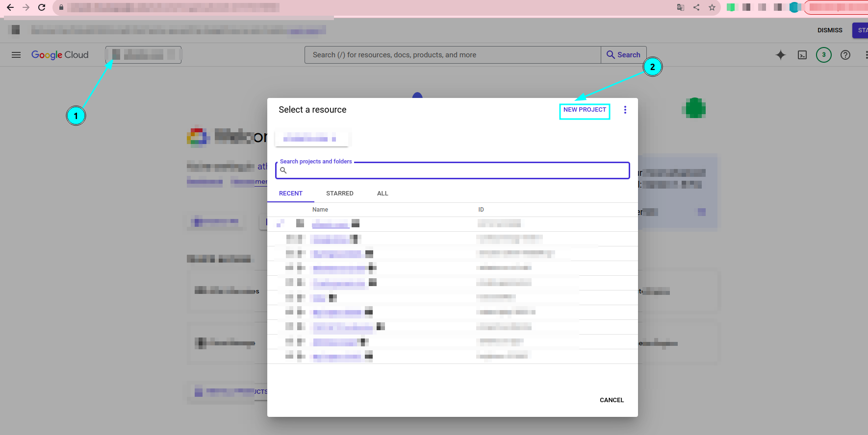Open the dialog's three-dot more options menu
Viewport: 868px width, 435px height.
[625, 110]
